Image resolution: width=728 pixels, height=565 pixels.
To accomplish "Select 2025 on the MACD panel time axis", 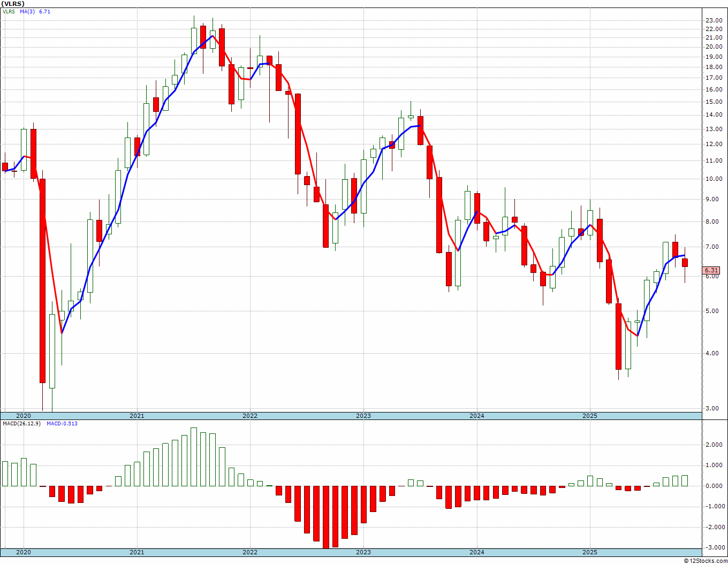I will point(590,552).
